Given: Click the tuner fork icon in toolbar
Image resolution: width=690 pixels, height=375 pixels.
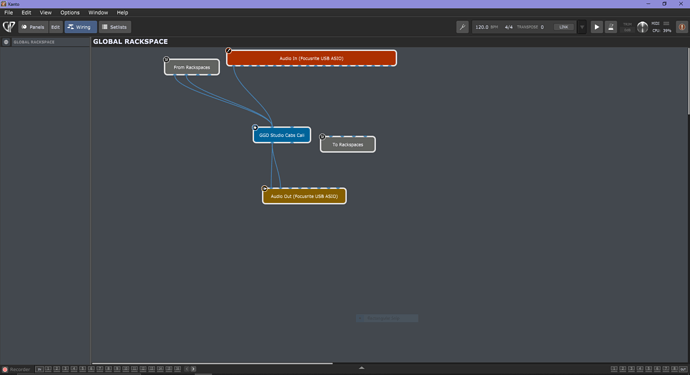Looking at the screenshot, I should pyautogui.click(x=462, y=27).
